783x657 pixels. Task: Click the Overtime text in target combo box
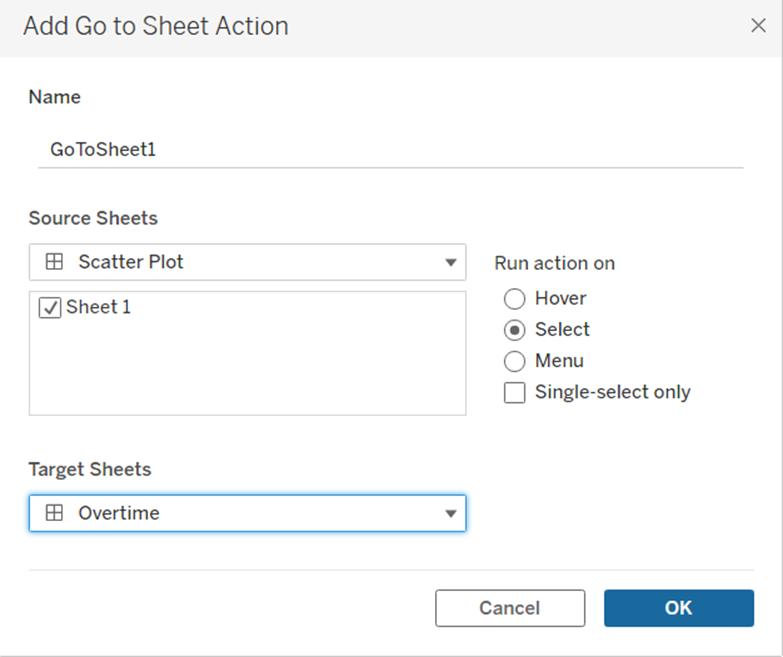point(119,513)
